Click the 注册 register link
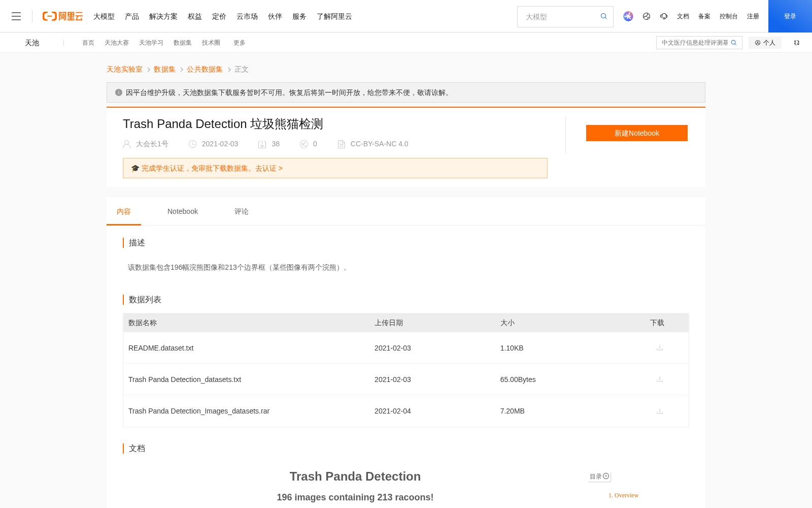 (753, 16)
